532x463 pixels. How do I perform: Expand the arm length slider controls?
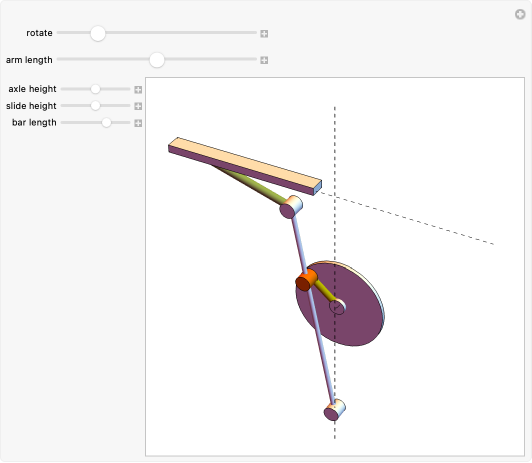point(264,60)
